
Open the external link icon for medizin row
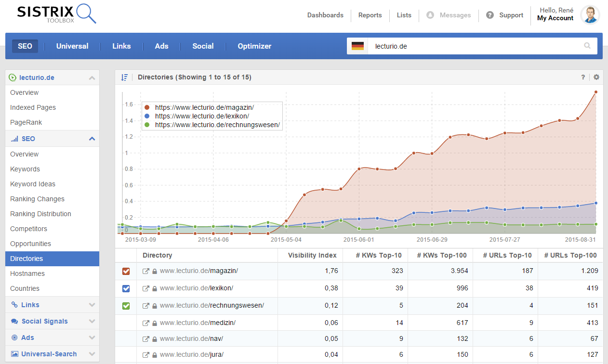coord(146,323)
